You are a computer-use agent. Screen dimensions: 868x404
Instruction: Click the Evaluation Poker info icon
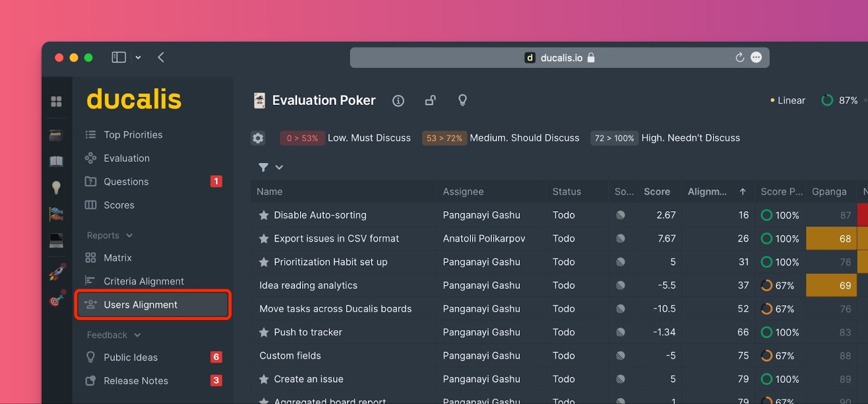[398, 100]
